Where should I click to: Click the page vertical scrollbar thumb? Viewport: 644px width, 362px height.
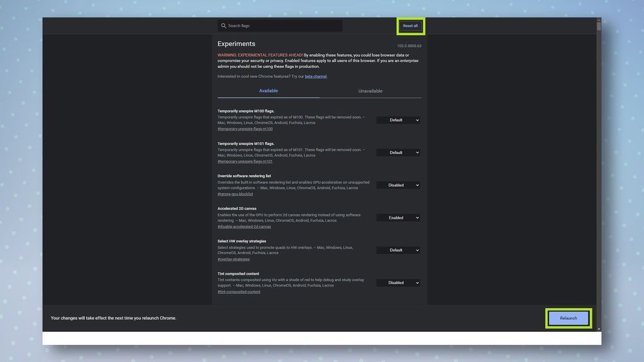coord(599,26)
